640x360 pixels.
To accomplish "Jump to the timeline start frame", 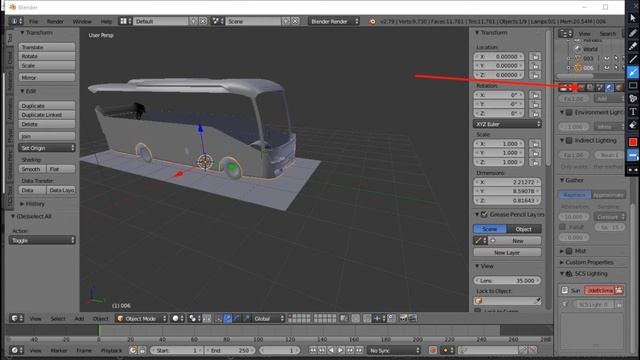I will click(x=313, y=350).
